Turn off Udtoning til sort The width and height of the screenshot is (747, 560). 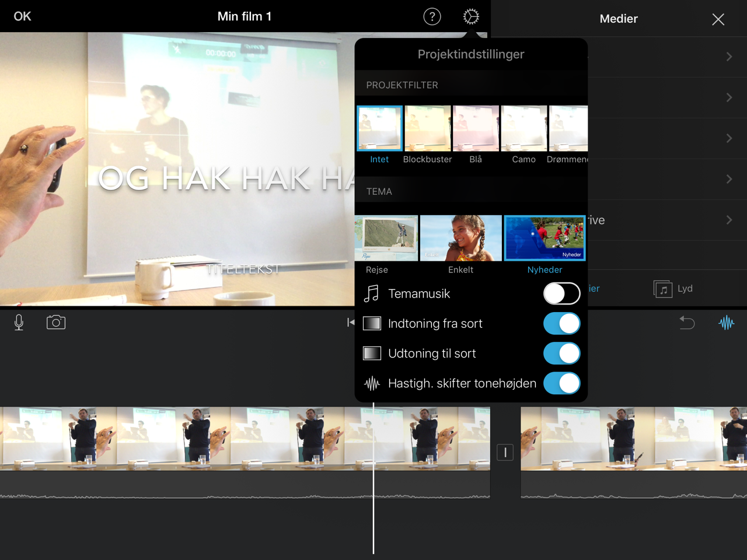pos(561,353)
